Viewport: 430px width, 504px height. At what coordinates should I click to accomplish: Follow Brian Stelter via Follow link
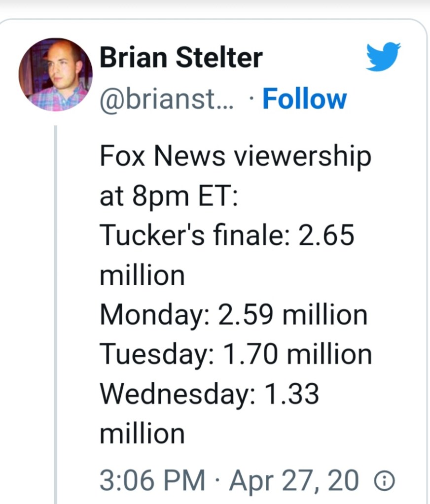[x=304, y=99]
